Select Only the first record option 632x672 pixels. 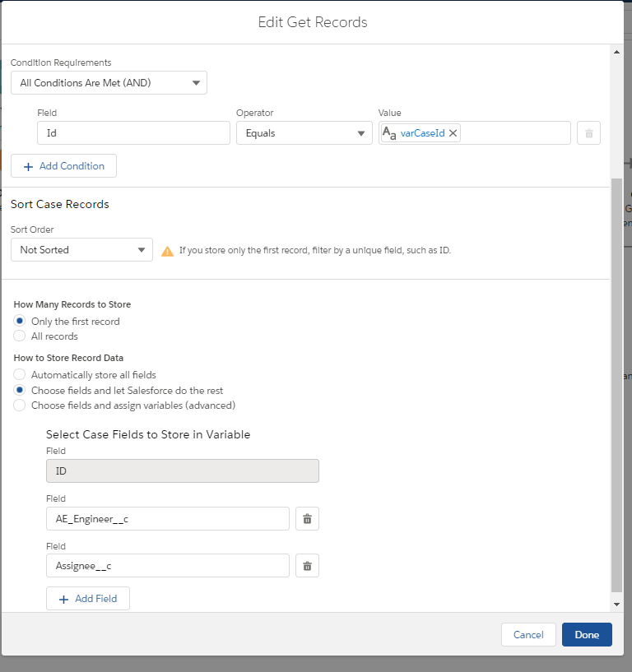pyautogui.click(x=20, y=321)
